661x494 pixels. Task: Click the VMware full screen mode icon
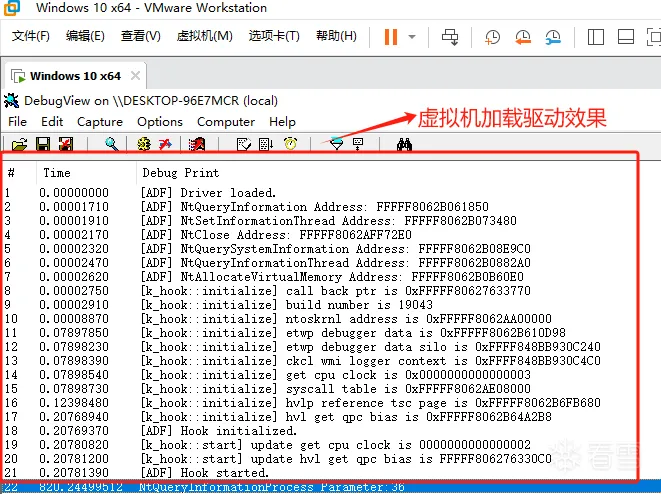point(653,37)
